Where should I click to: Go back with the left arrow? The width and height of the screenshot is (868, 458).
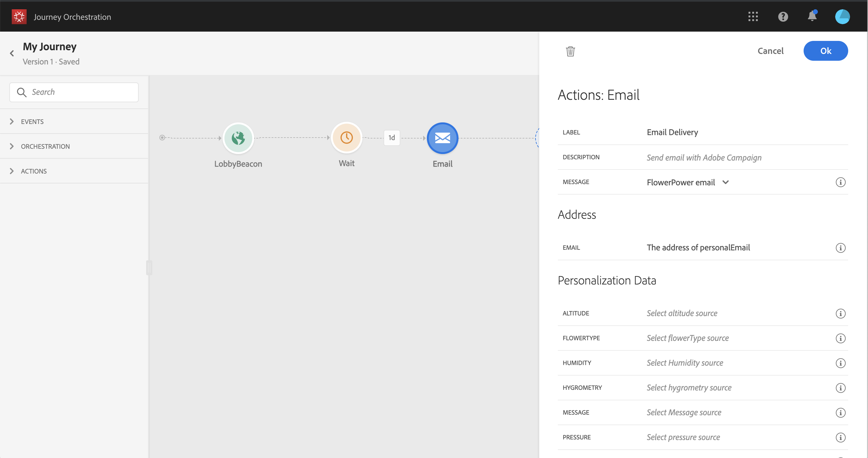click(12, 53)
